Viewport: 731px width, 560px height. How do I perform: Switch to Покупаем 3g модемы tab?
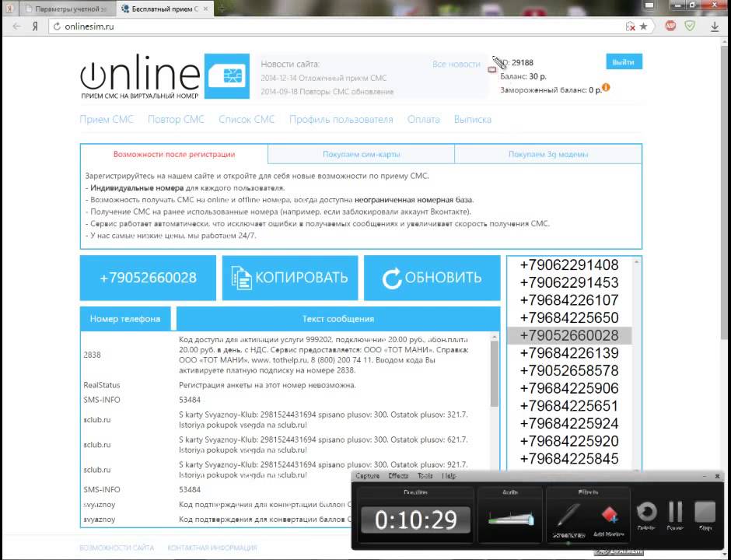(548, 154)
